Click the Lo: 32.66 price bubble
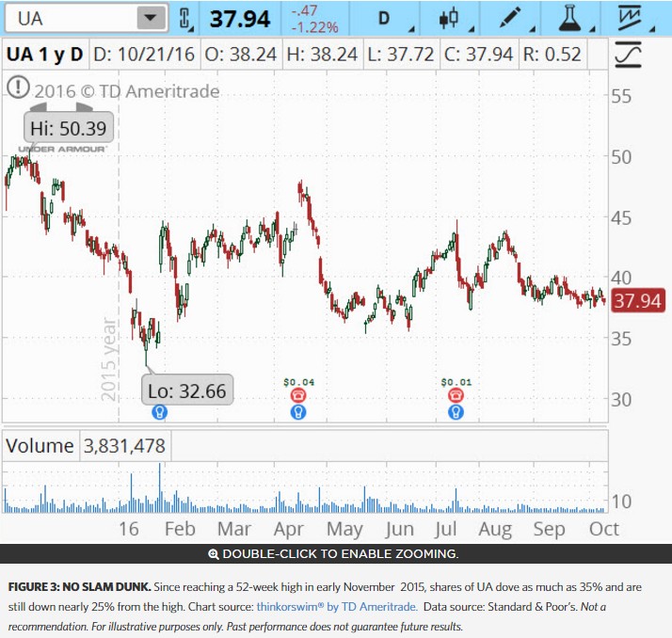The width and height of the screenshot is (672, 638). click(x=187, y=390)
